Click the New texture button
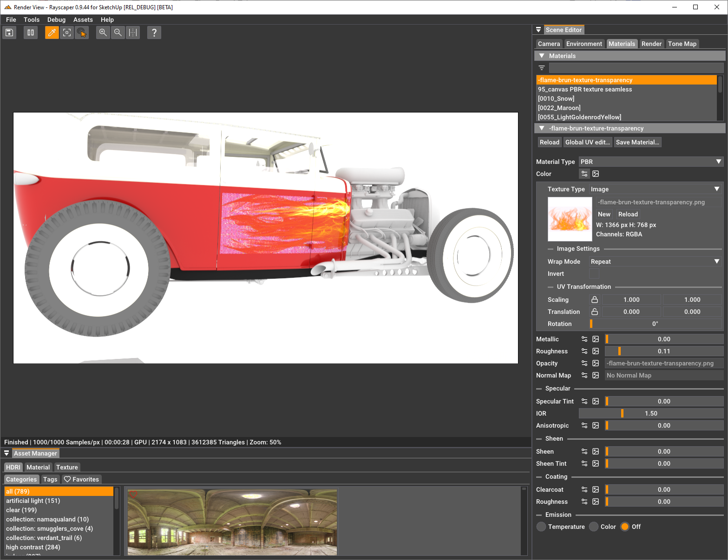 [x=604, y=214]
